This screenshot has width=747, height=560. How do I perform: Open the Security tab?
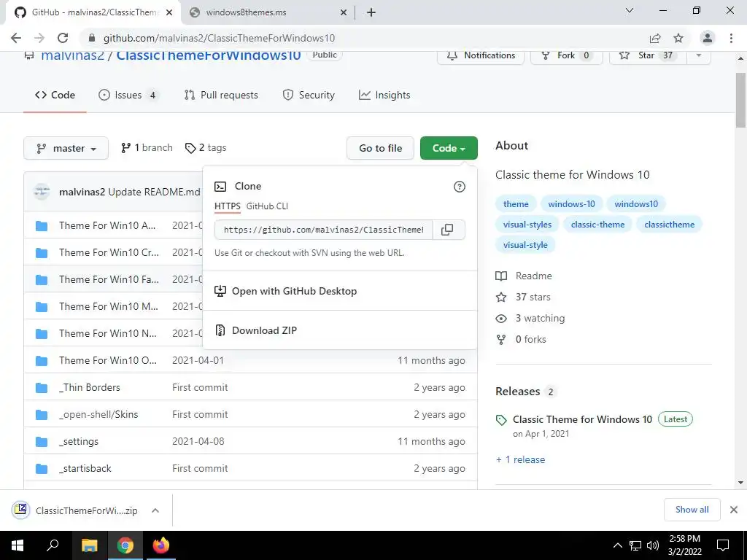309,96
